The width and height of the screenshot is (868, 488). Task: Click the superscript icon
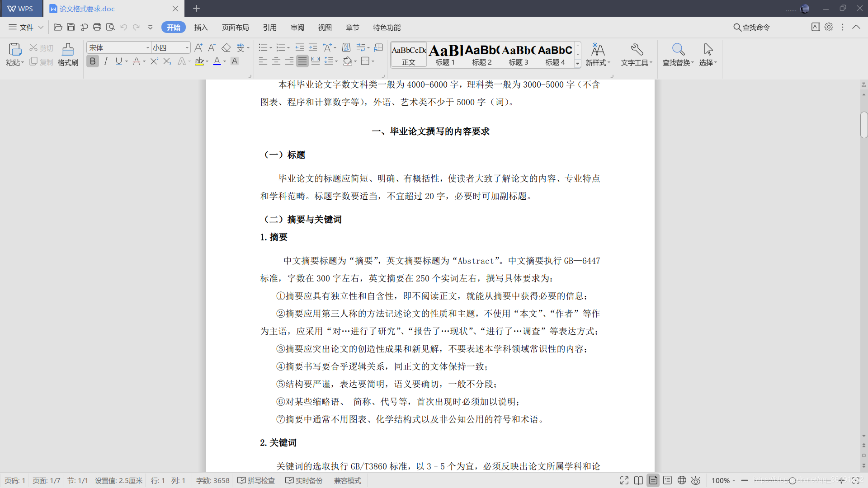pos(154,61)
